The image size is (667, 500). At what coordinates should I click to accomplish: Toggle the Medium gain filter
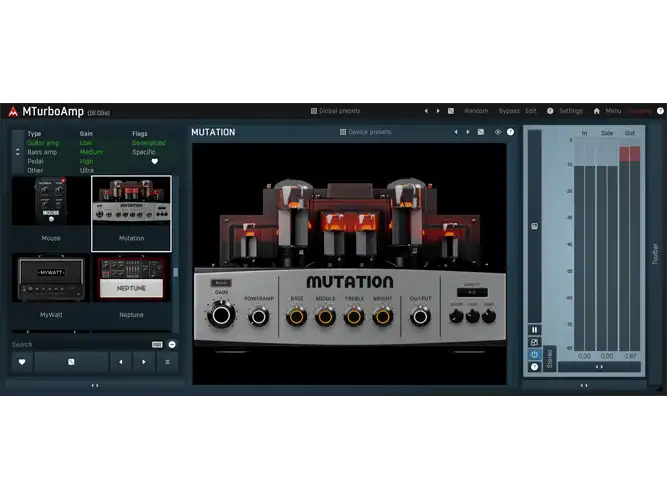[x=91, y=152]
